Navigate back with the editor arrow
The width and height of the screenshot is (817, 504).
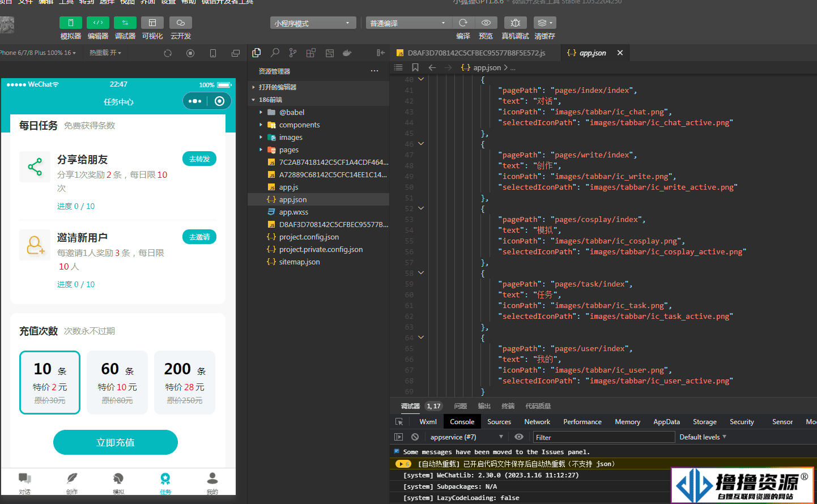432,67
